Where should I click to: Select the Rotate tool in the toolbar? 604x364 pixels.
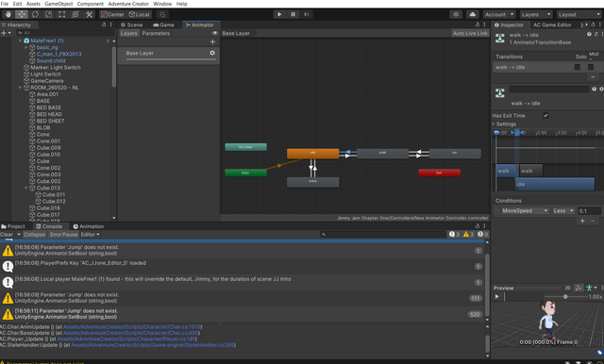click(35, 15)
